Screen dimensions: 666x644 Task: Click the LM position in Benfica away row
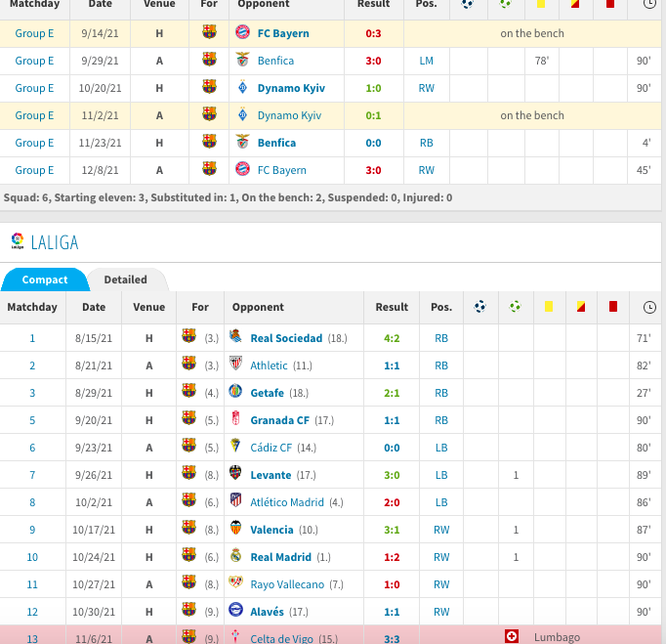tap(427, 61)
